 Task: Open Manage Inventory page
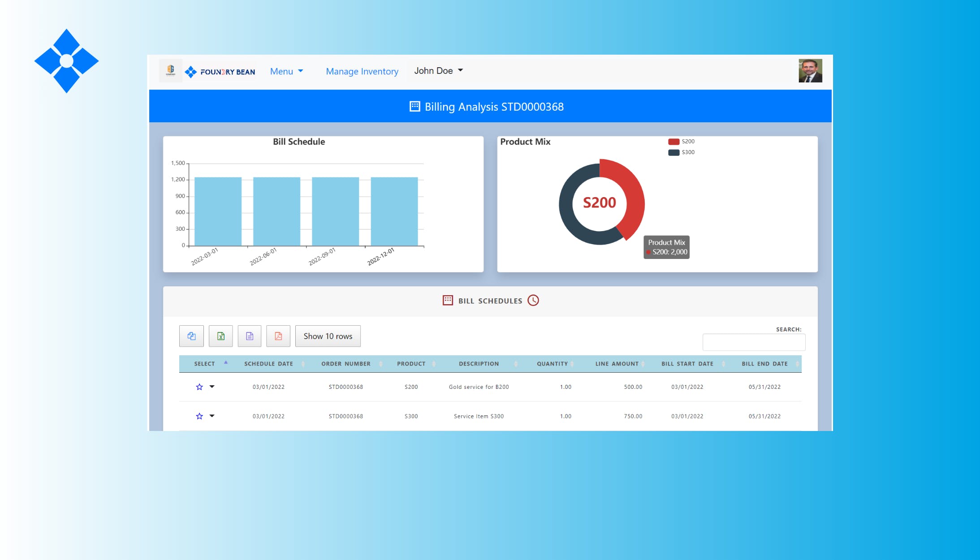[362, 71]
